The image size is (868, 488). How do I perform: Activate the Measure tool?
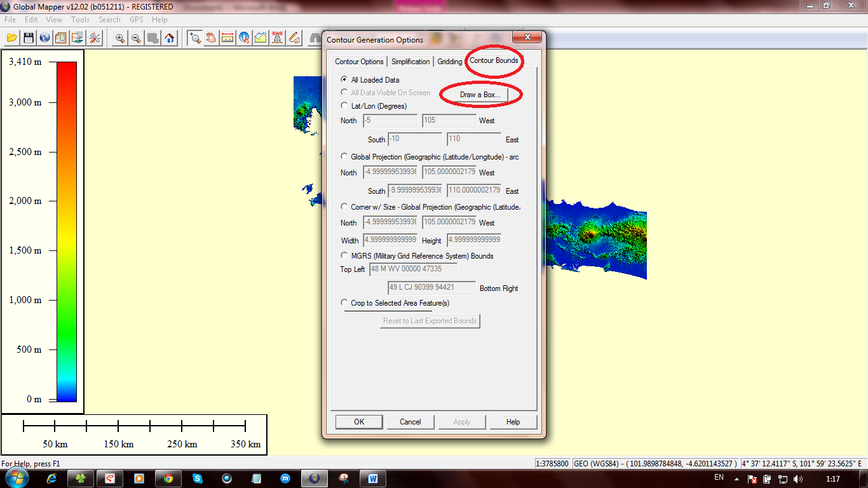point(226,38)
